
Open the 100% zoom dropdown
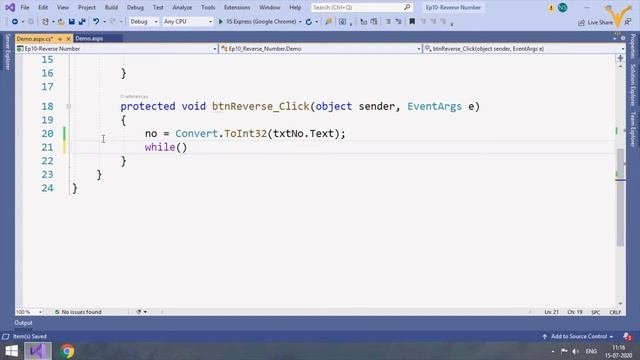tap(29, 312)
